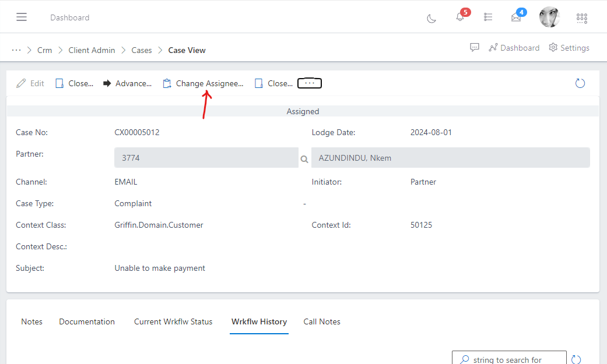The image size is (607, 364).
Task: Switch to Current Wrkflw Status tab
Action: [x=173, y=321]
